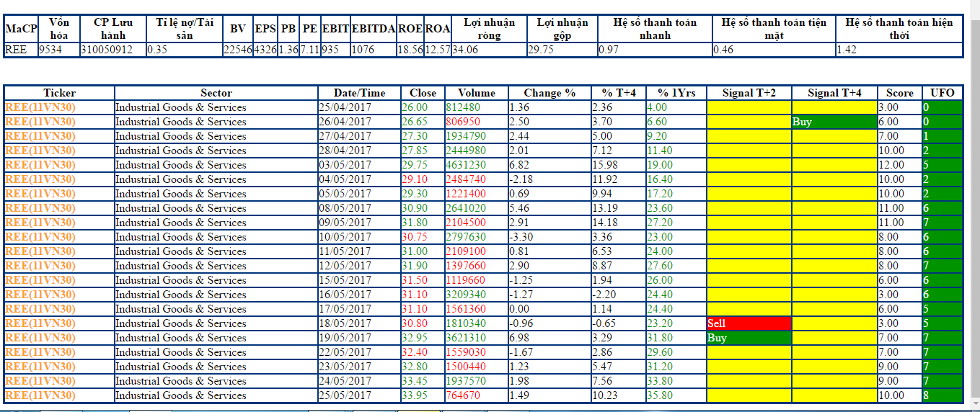
Task: Click the Sector cell on the 12/05/2017 row
Action: (x=216, y=266)
